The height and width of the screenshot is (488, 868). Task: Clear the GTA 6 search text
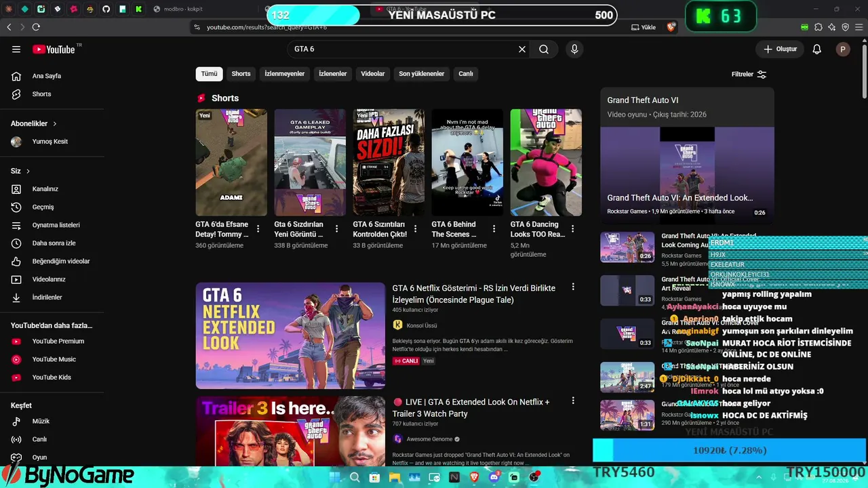click(522, 49)
